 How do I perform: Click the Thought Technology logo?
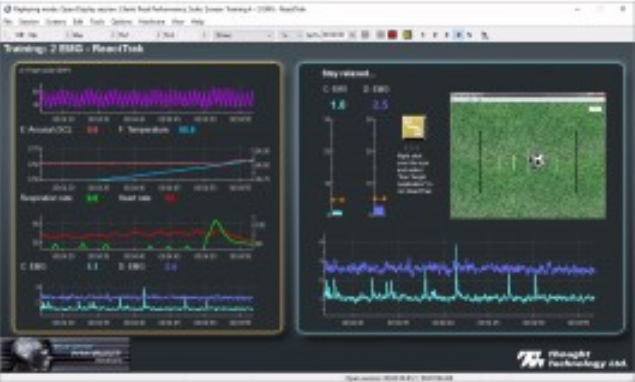pyautogui.click(x=572, y=359)
